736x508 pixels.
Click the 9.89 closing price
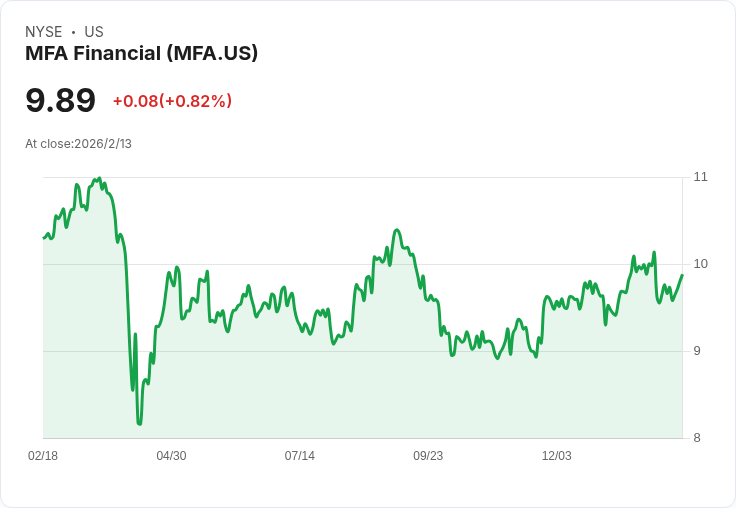60,101
